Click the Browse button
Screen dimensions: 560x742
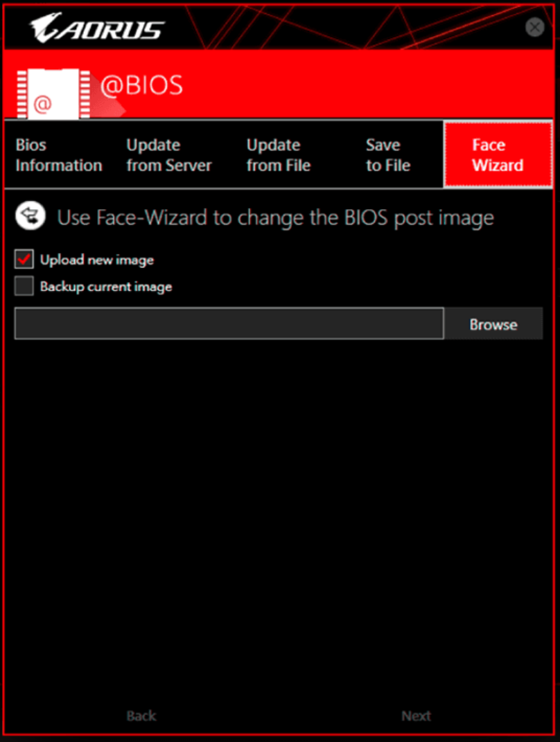tap(493, 324)
